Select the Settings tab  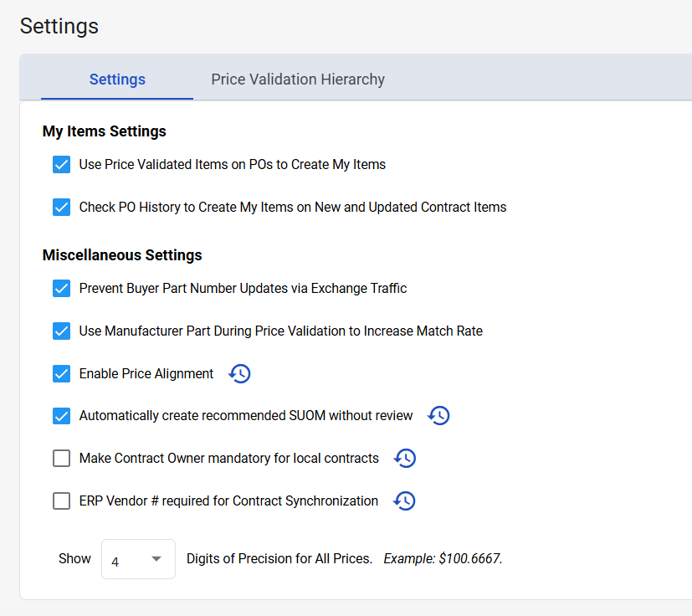(117, 80)
